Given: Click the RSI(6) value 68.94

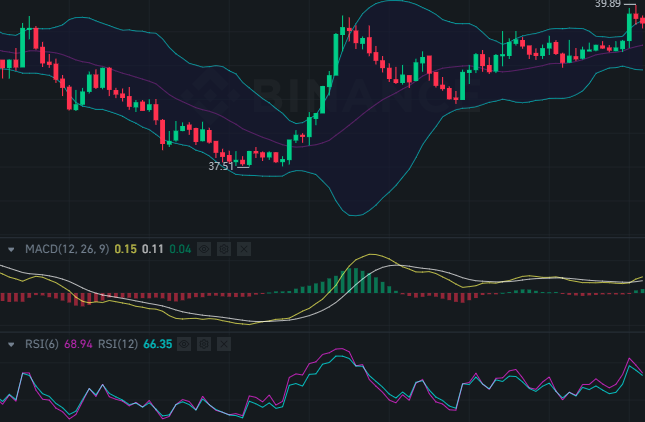Looking at the screenshot, I should pyautogui.click(x=78, y=344).
